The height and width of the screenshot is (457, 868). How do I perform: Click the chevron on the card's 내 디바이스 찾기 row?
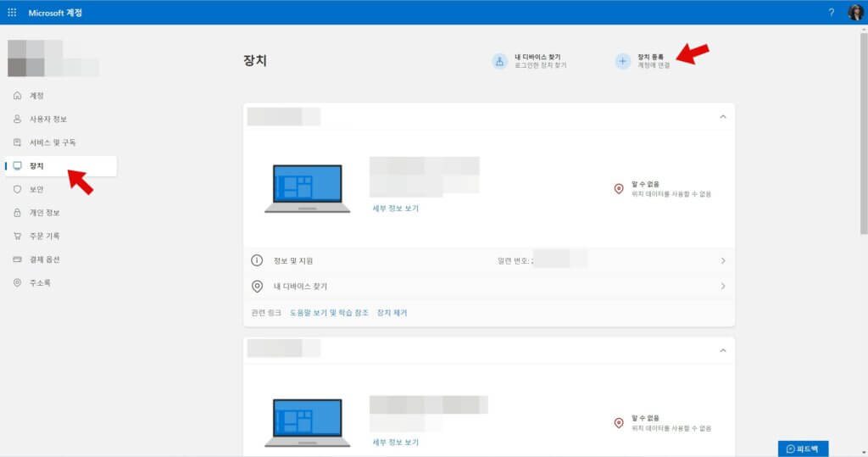click(723, 287)
